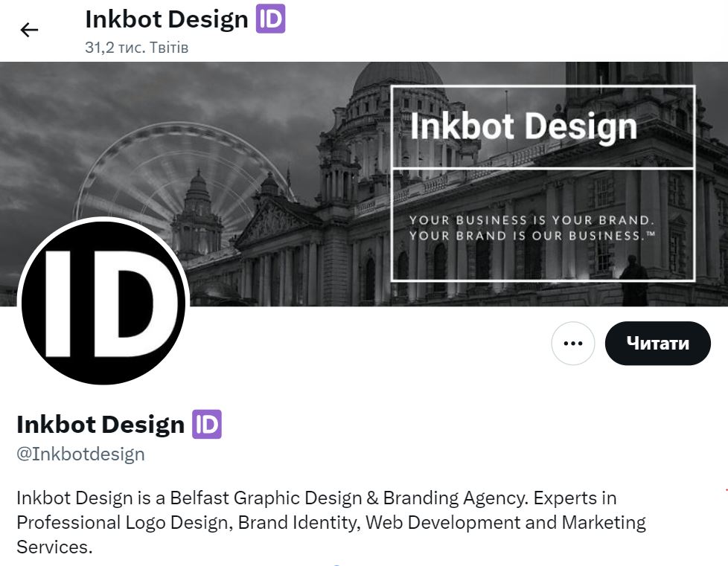Click the 31,2 тис. Твітів count
The width and height of the screenshot is (728, 566).
tap(136, 48)
